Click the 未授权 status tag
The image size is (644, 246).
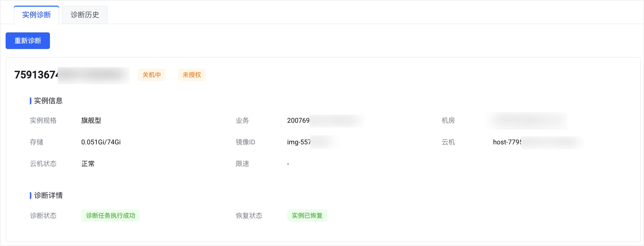[x=192, y=75]
